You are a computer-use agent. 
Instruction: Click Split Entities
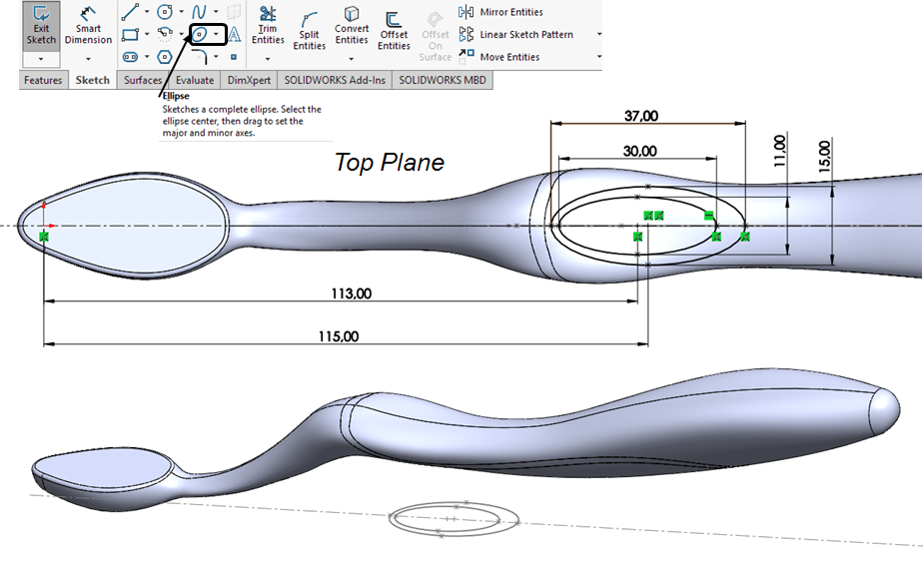309,30
